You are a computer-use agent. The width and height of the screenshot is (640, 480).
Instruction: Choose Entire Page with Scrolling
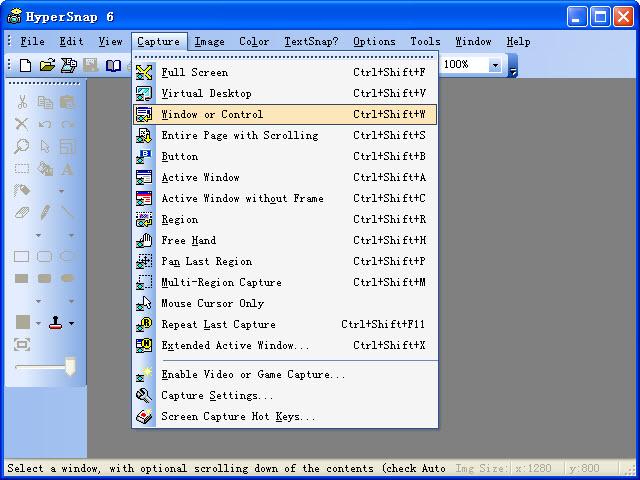click(x=285, y=135)
